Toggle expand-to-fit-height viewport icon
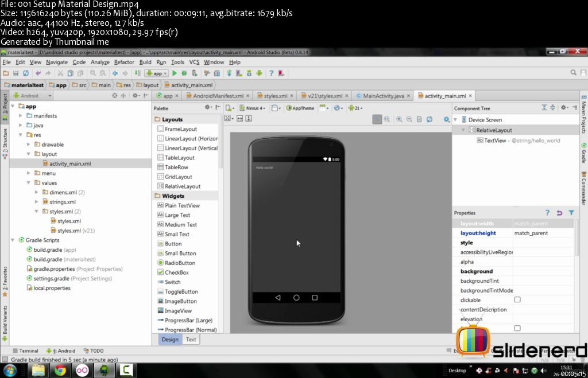Viewport: 588px width, 378px height. [248, 118]
